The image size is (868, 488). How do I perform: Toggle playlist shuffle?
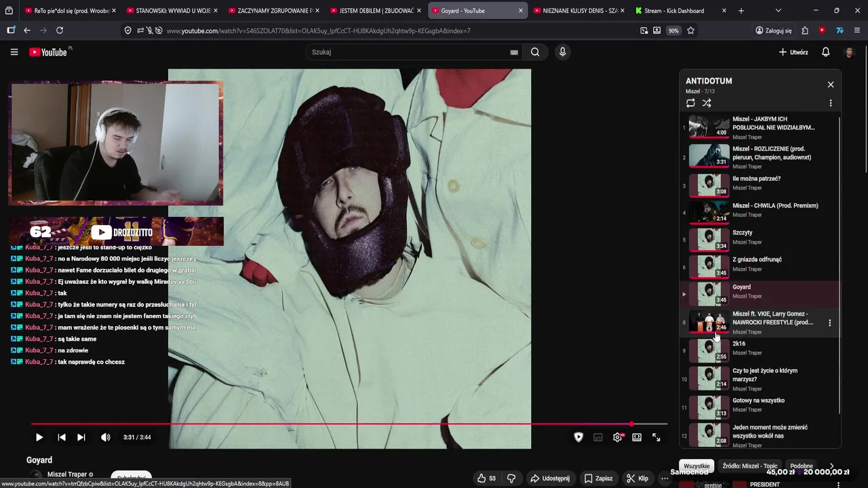(707, 103)
